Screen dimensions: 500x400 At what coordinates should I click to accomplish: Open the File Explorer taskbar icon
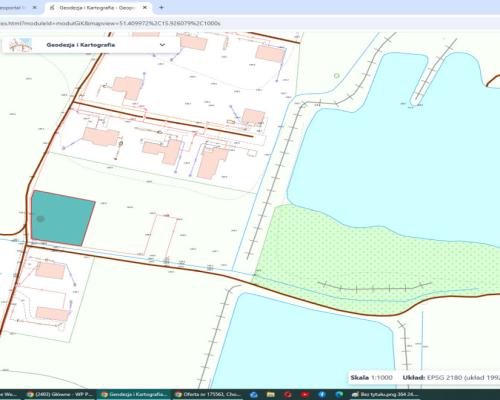tap(271, 395)
